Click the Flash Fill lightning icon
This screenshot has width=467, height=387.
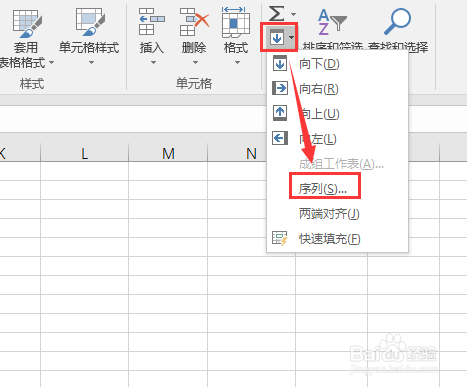[280, 238]
